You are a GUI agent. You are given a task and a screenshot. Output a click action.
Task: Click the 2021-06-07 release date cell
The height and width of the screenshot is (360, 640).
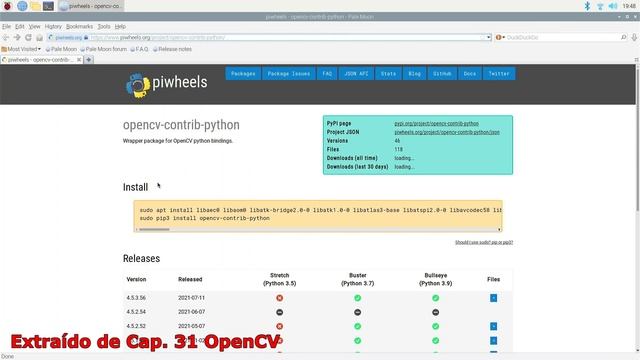[x=191, y=312]
